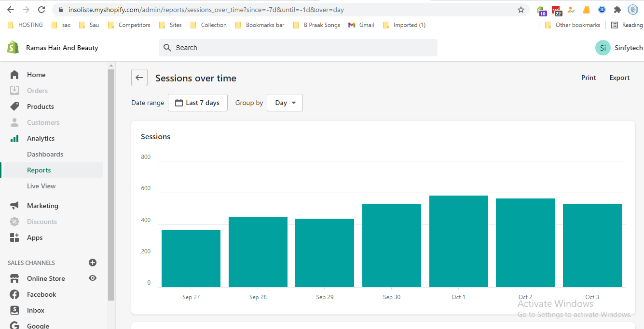
Task: Click the browser profile avatar icon
Action: click(x=632, y=10)
